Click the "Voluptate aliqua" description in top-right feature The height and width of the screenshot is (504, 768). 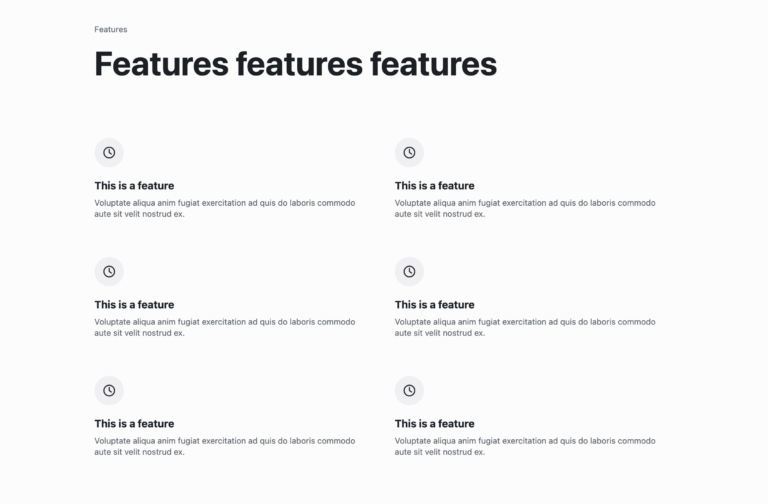click(x=524, y=208)
